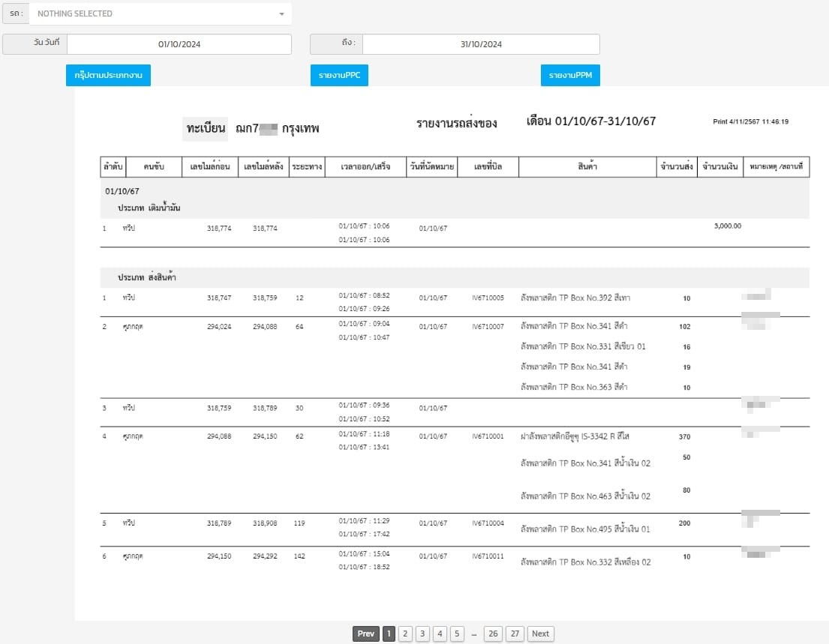Click the สินค้า column header
Viewport: 829px width, 644px height.
(x=587, y=167)
